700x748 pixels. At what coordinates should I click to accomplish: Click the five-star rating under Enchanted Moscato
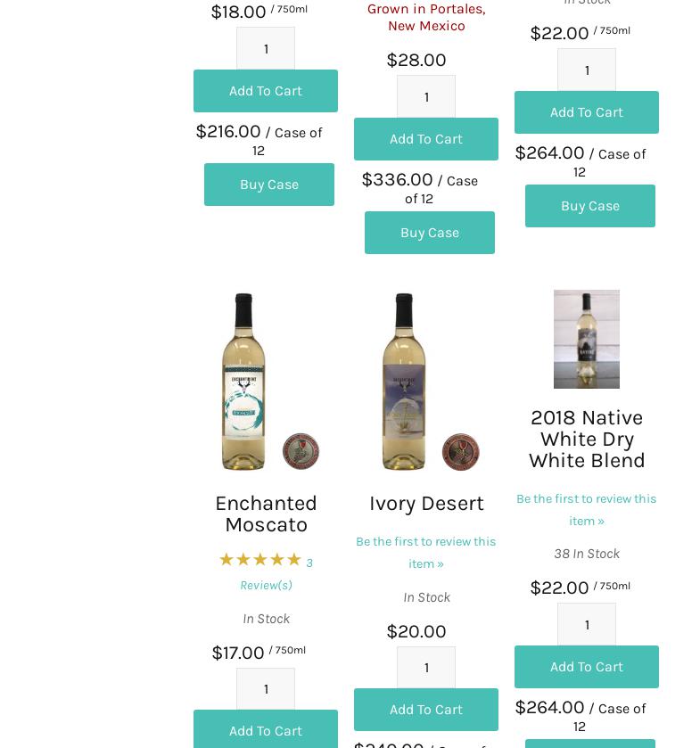click(260, 560)
